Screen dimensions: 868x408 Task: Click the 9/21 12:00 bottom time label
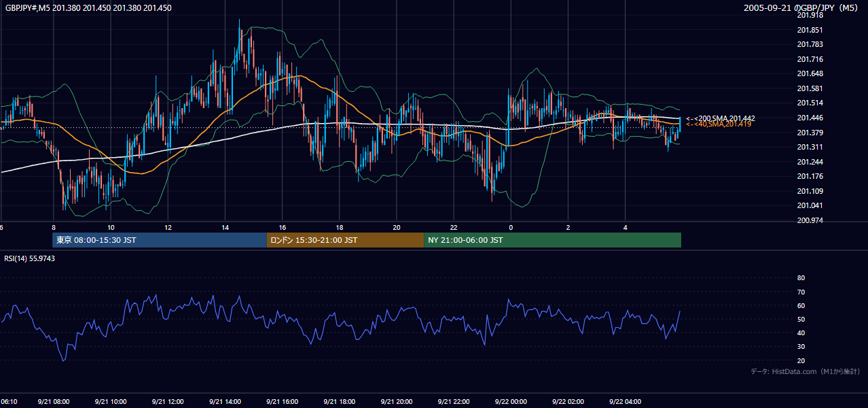(168, 402)
